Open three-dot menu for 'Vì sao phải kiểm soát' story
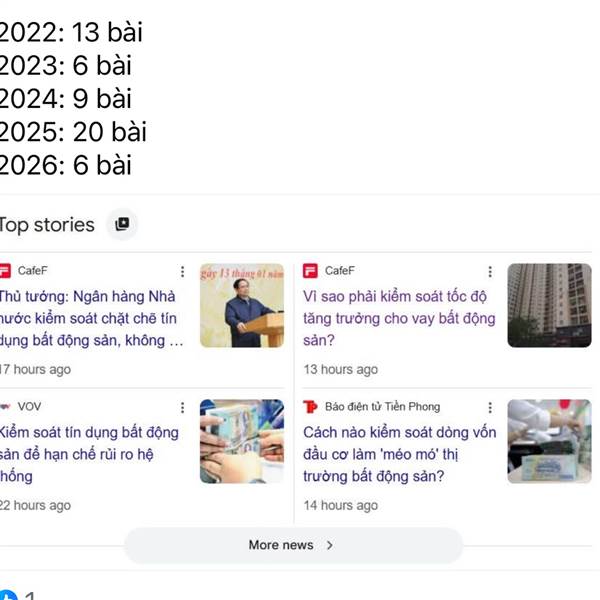Image resolution: width=600 pixels, height=600 pixels. point(490,271)
